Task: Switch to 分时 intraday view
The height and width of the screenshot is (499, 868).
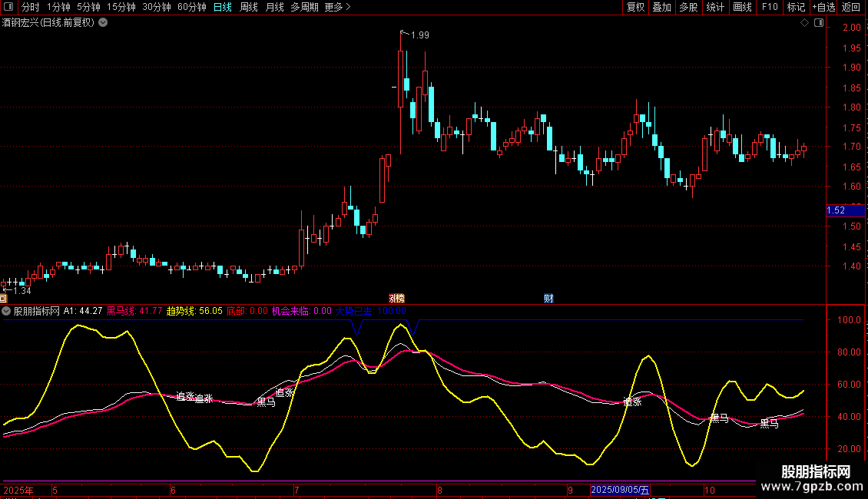Action: 30,8
